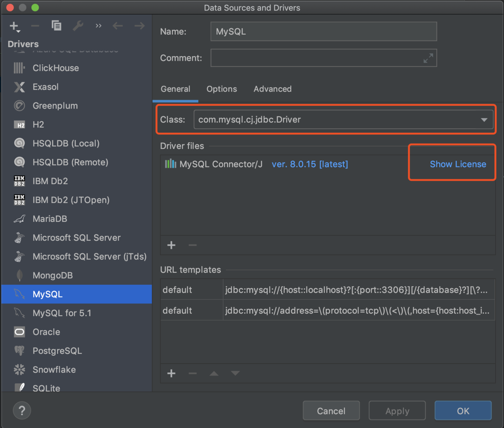
Task: Add a URL template with plus icon
Action: click(172, 373)
